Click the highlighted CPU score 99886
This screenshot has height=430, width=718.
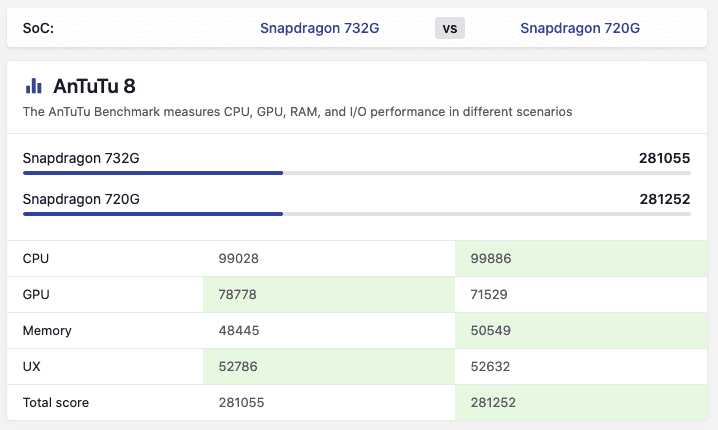coord(491,259)
